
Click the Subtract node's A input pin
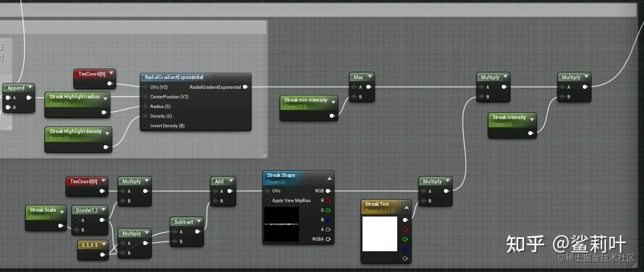coord(174,231)
